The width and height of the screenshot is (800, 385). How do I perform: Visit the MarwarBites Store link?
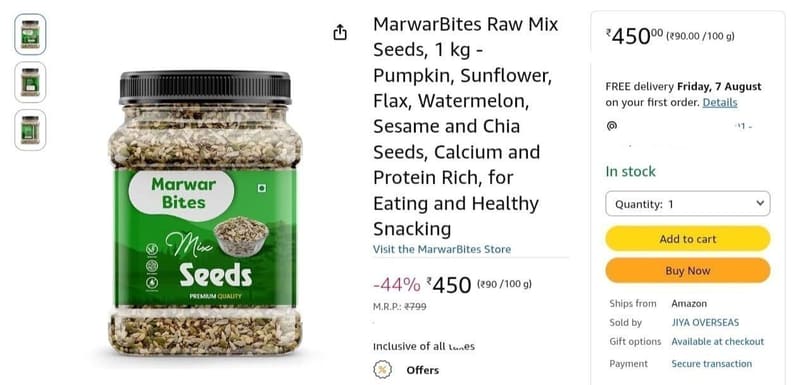442,249
